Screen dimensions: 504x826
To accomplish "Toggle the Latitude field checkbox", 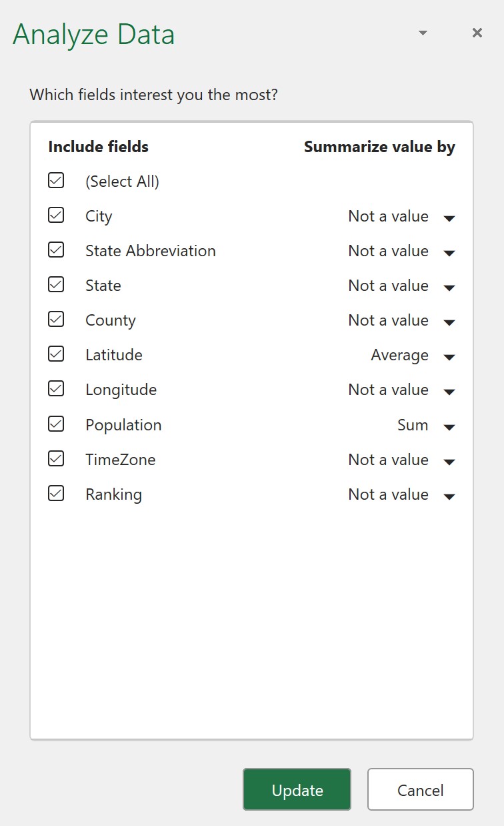I will (x=56, y=354).
